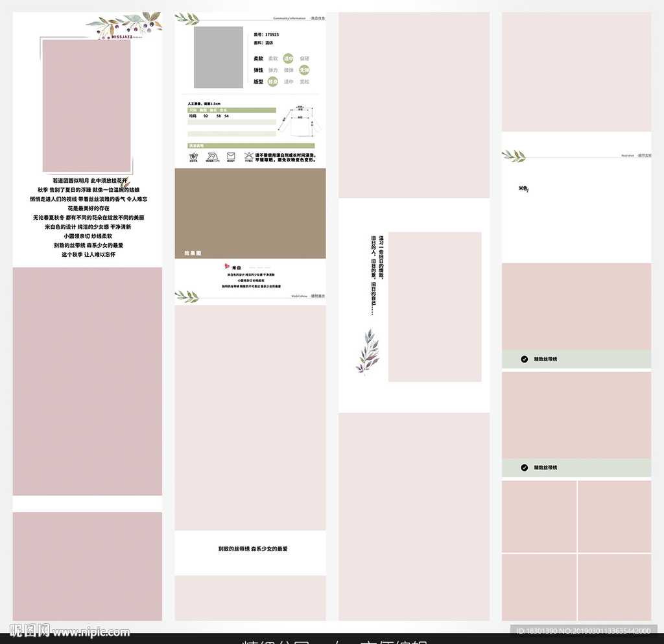Click the line 花是最美好的存在
The width and height of the screenshot is (664, 644).
click(x=88, y=208)
